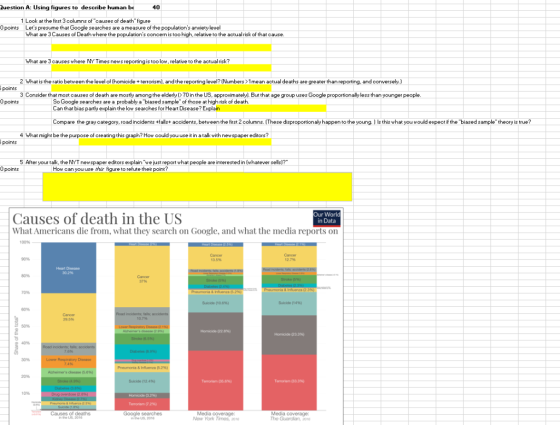This screenshot has height=425, width=560.
Task: Select the Cancer segment in New York Times column
Action: pyautogui.click(x=216, y=258)
